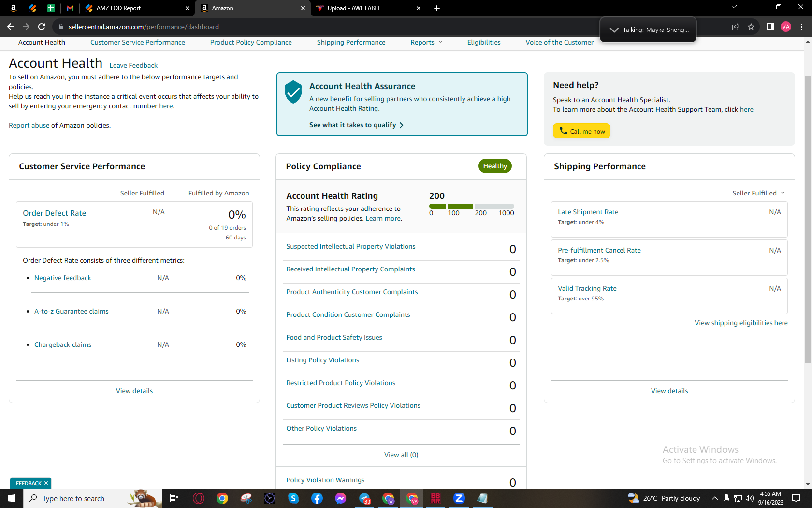The height and width of the screenshot is (508, 812).
Task: Open the Windows Start menu
Action: (12, 498)
